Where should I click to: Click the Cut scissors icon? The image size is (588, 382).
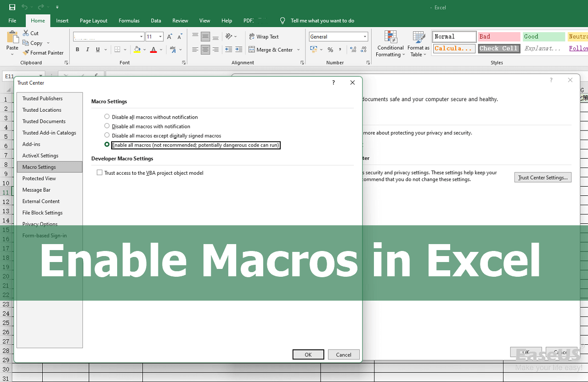coord(26,33)
